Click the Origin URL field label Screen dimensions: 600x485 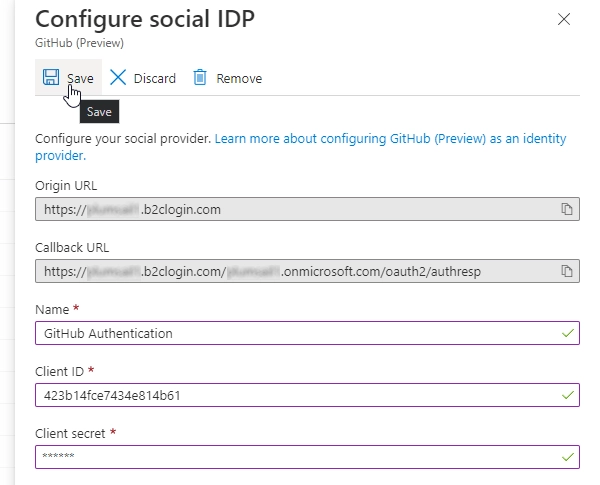(x=66, y=186)
